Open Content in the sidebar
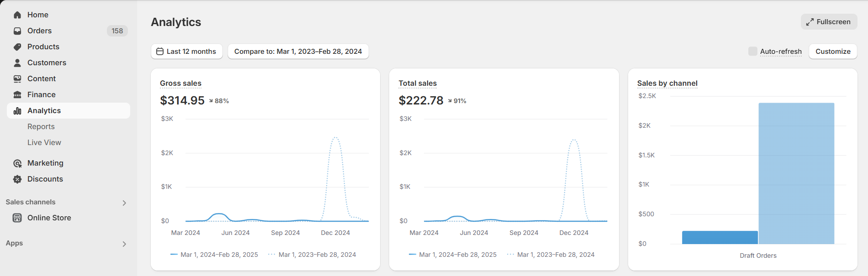This screenshot has height=276, width=868. pos(69,79)
